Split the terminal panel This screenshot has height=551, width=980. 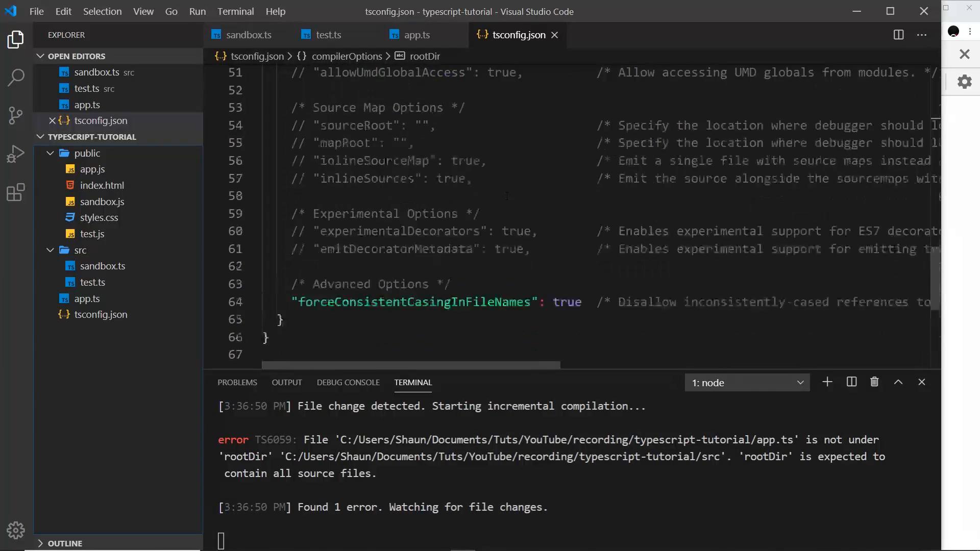tap(851, 382)
